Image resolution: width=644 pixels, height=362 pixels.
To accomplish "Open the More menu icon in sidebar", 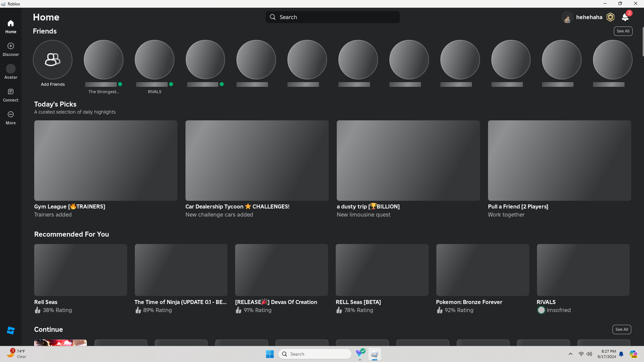I will coord(11,115).
